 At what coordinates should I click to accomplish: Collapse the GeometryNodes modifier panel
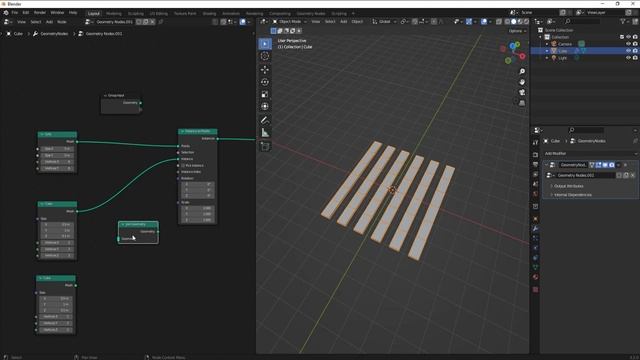[546, 165]
